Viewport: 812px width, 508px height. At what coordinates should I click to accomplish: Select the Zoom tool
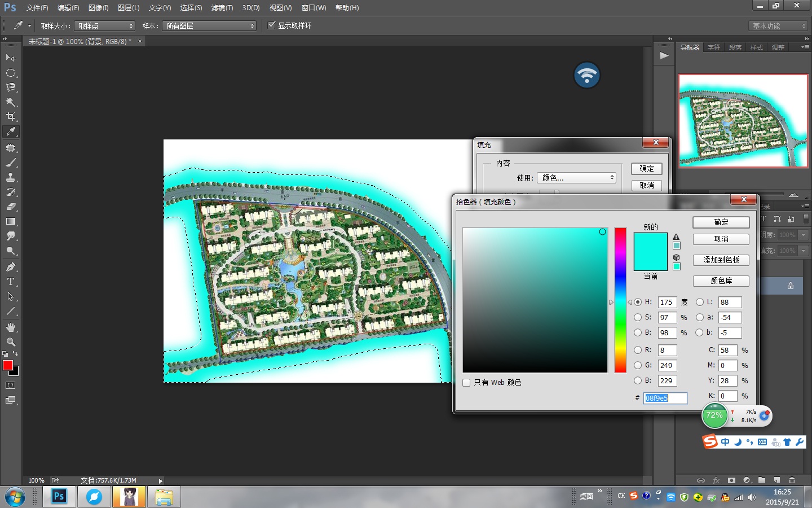point(11,342)
